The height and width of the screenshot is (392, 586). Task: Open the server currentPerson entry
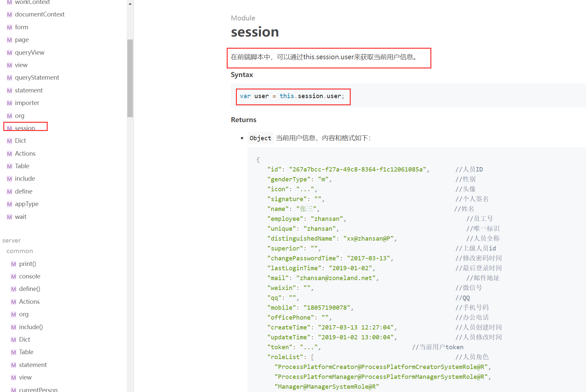[x=38, y=390]
